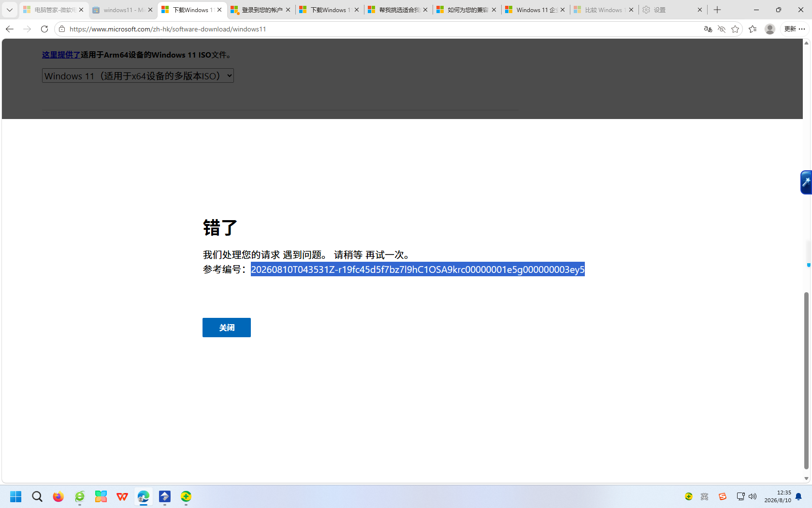Open the Windows Start menu
The image size is (812, 508).
tap(16, 497)
